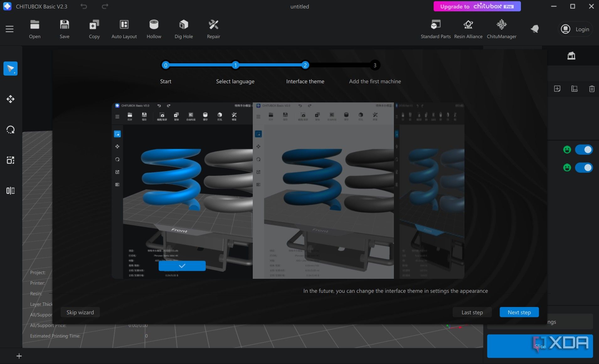
Task: Click the delete trash icon in right panel
Action: [x=591, y=89]
